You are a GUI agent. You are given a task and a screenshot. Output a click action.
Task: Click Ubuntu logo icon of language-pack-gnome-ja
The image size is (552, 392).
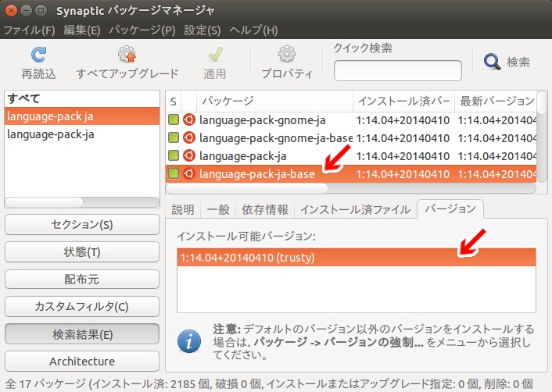coord(189,120)
